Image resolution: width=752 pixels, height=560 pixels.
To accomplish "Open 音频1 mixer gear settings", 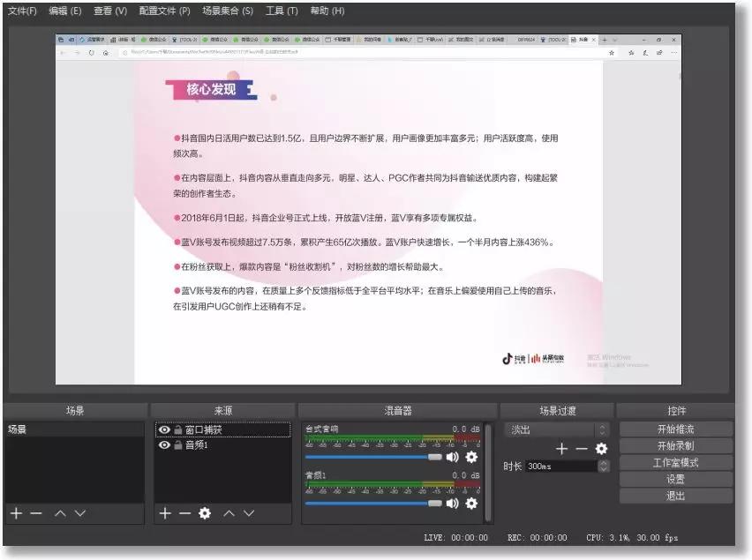I will tap(472, 504).
